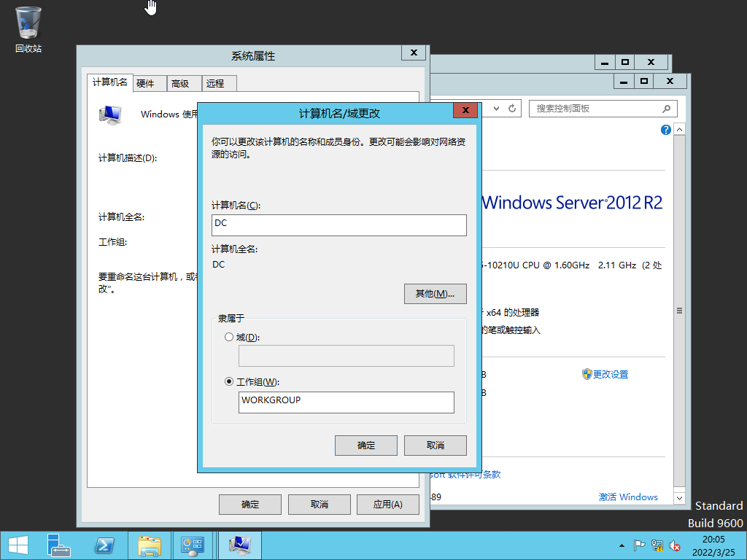
Task: Click the help question mark icon
Action: coord(665,130)
